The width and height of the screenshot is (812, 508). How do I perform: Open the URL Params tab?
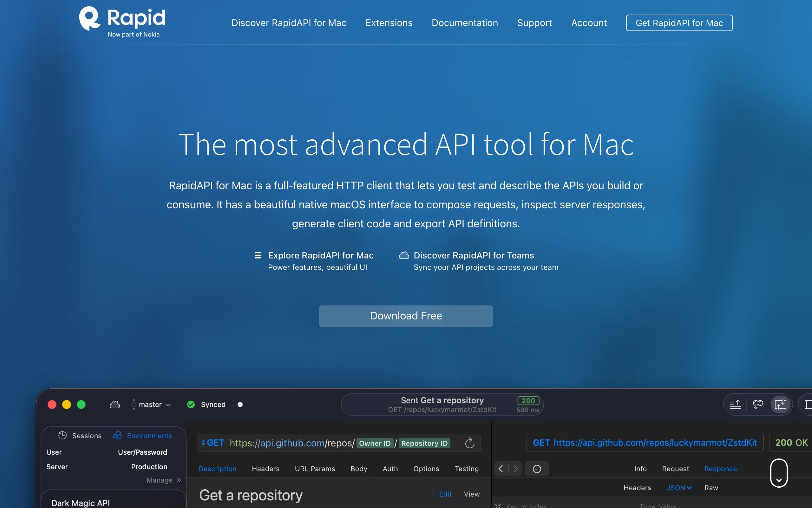[x=315, y=468]
